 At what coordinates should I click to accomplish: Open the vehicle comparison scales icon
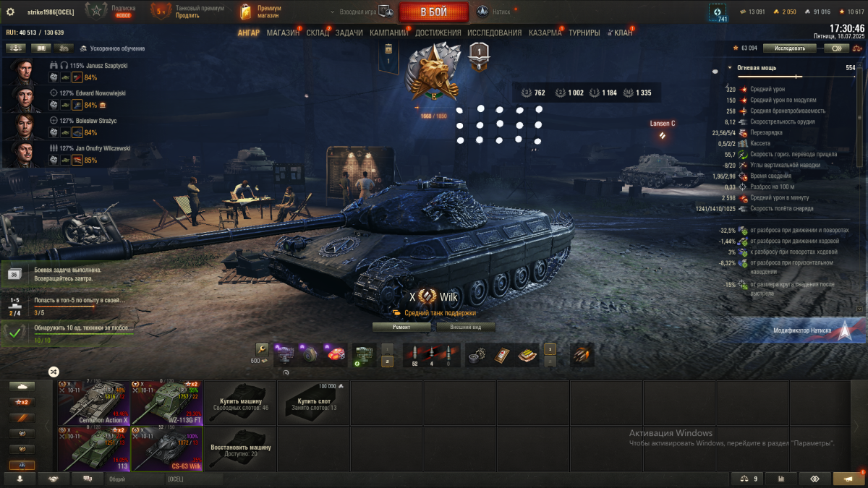pos(748,479)
